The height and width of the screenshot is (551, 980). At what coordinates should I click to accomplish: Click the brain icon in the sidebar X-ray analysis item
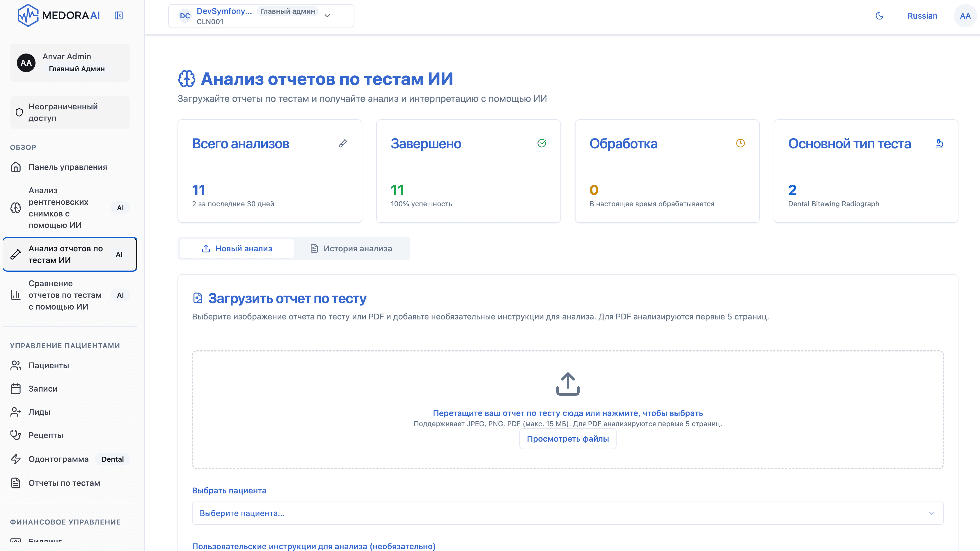pos(16,208)
